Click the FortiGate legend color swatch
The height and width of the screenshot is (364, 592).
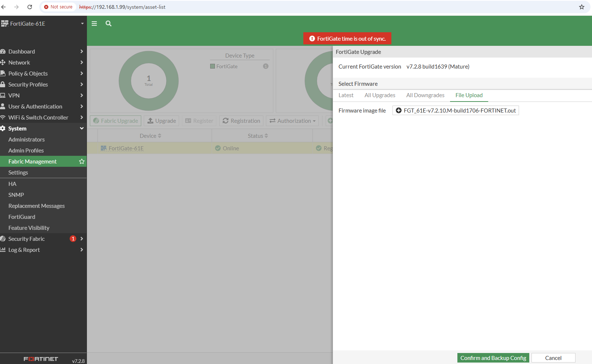212,66
